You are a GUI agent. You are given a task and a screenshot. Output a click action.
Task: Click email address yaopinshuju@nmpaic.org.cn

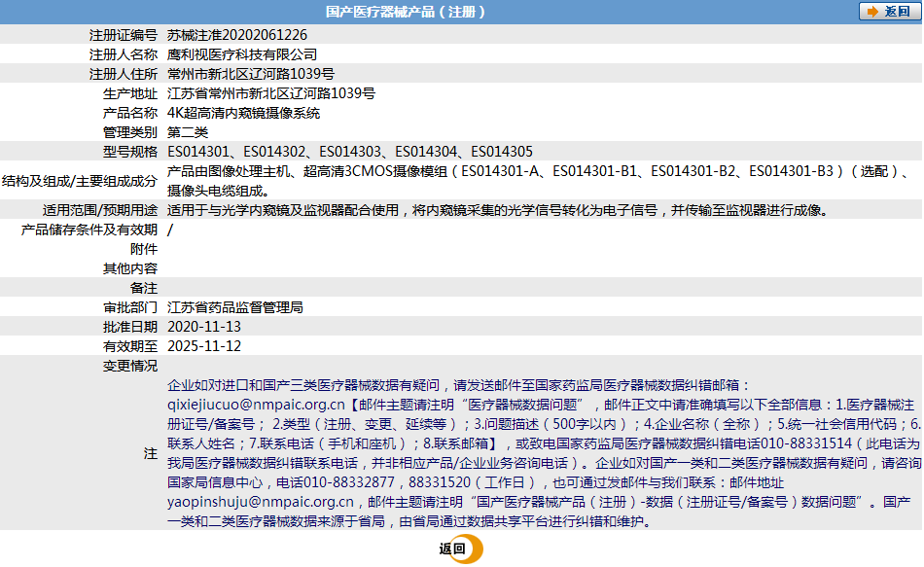click(261, 502)
